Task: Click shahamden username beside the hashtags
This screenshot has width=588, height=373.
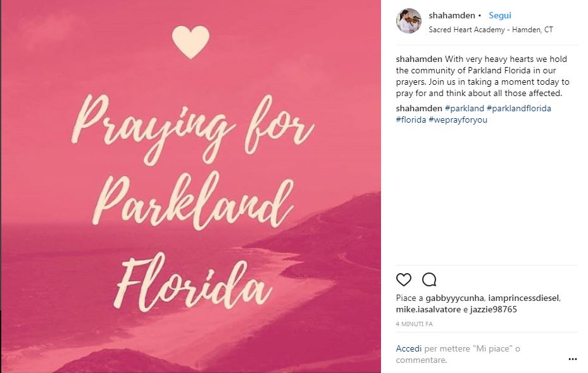Action: (x=418, y=108)
